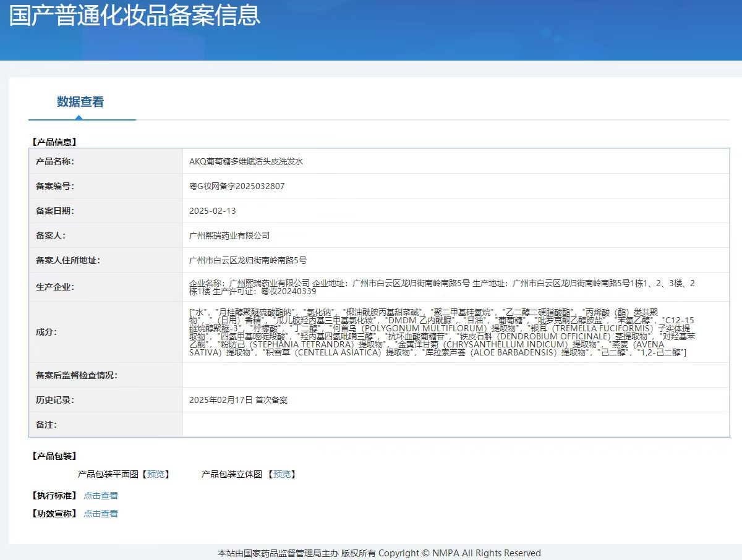Open 预览 link for 产品包装平面图

tap(156, 474)
